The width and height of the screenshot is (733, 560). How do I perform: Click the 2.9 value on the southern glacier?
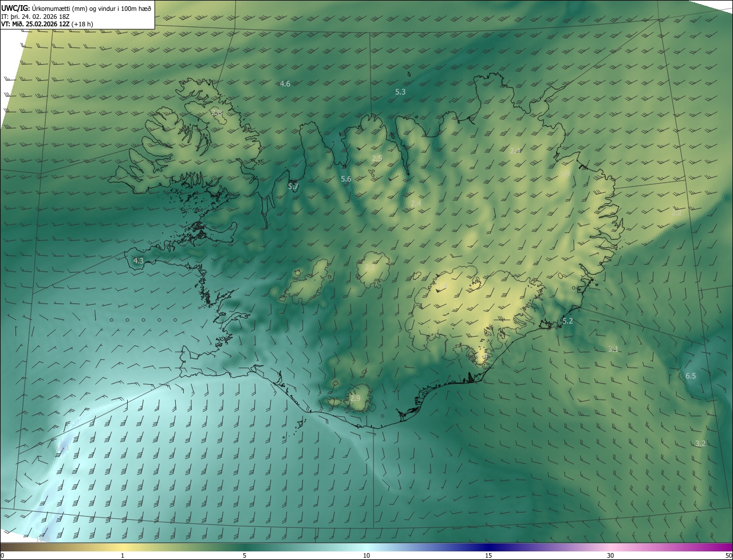[355, 399]
